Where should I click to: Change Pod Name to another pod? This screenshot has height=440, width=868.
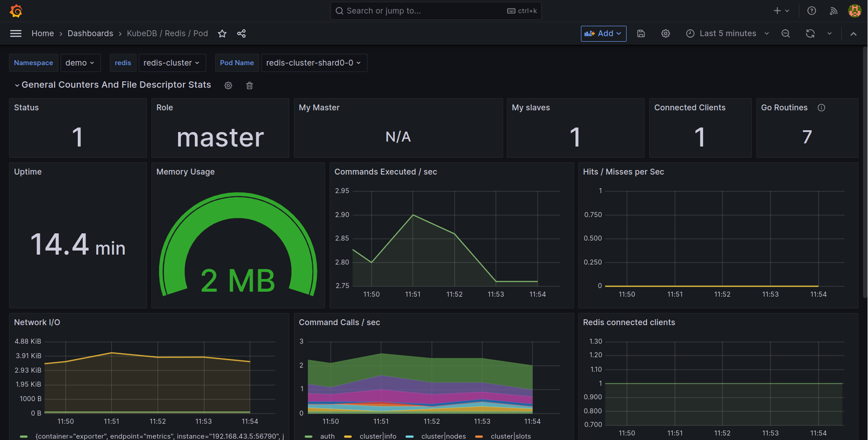(314, 63)
